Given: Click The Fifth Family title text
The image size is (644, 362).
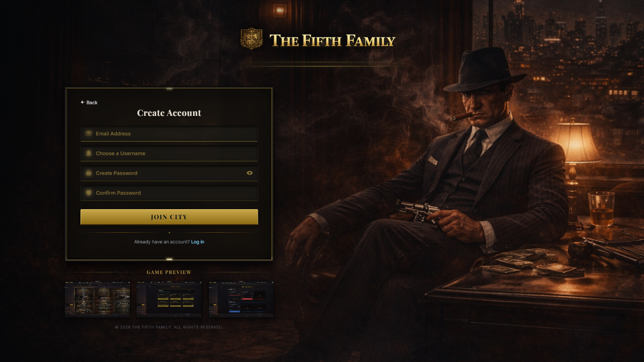Looking at the screenshot, I should (332, 40).
